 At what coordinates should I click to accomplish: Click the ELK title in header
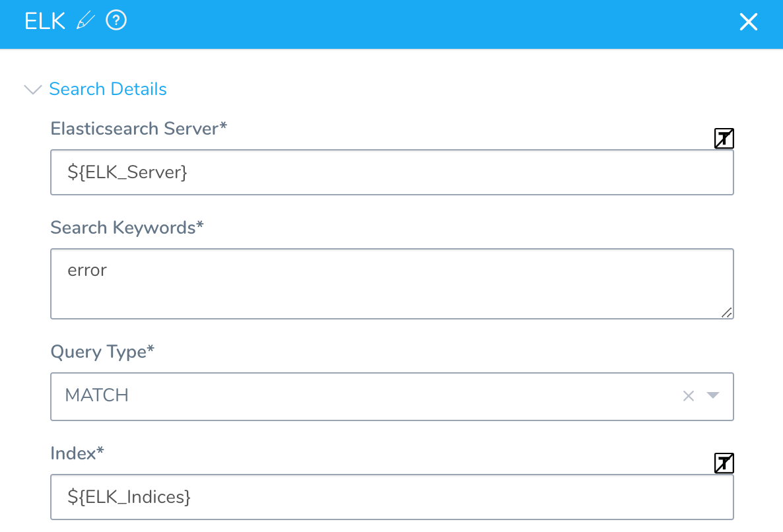(45, 22)
